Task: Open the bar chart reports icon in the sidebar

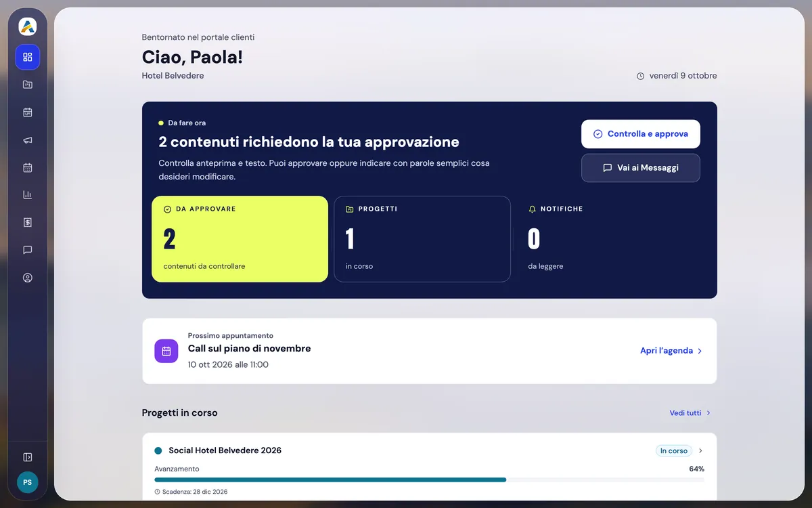Action: coord(28,195)
